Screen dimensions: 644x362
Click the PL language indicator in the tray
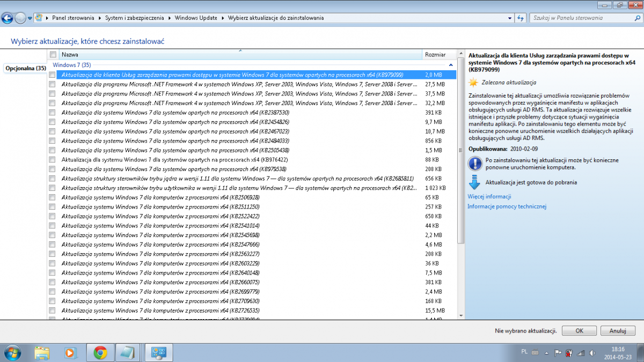tap(524, 352)
